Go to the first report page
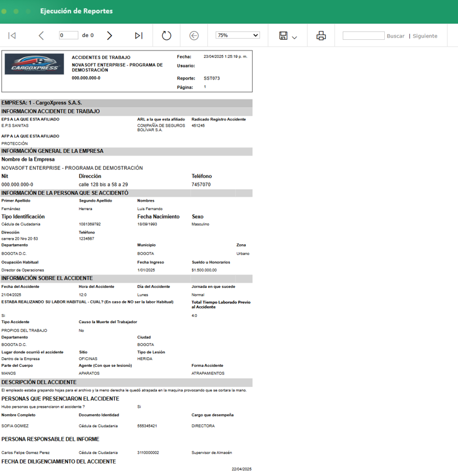Image resolution: width=458 pixels, height=476 pixels. [12, 36]
